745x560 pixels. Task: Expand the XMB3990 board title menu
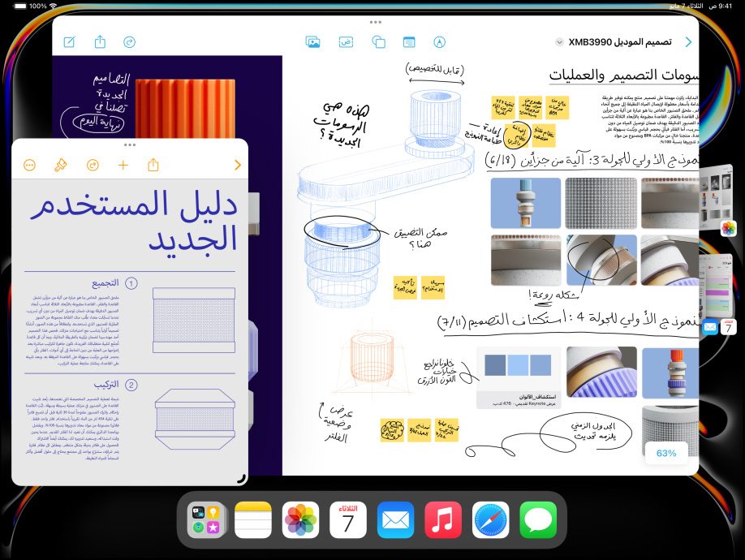[x=559, y=42]
